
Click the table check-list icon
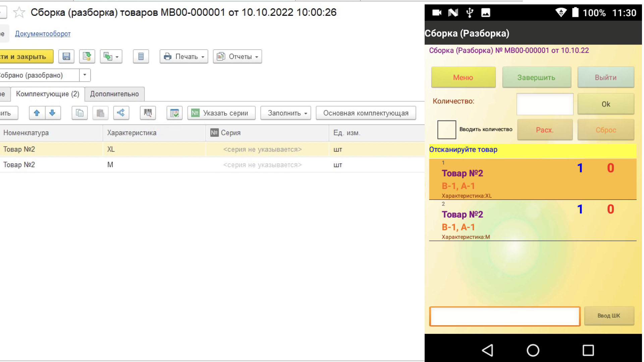[x=174, y=113]
